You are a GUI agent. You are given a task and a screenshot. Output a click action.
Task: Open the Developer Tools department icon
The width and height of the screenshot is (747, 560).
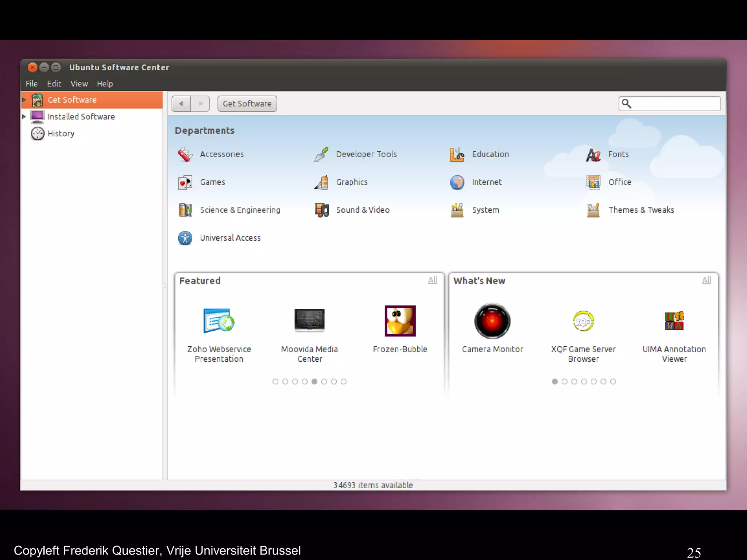[321, 155]
